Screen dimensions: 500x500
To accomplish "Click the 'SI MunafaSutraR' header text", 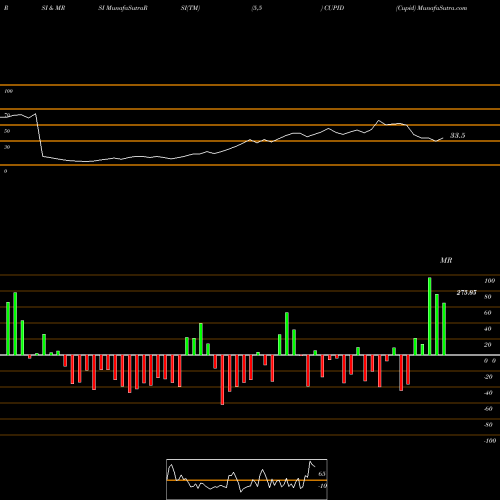I will point(123,8).
